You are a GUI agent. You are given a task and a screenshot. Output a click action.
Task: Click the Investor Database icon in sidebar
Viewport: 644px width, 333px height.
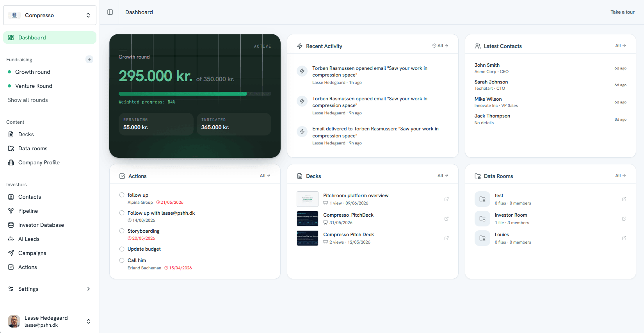click(x=11, y=225)
